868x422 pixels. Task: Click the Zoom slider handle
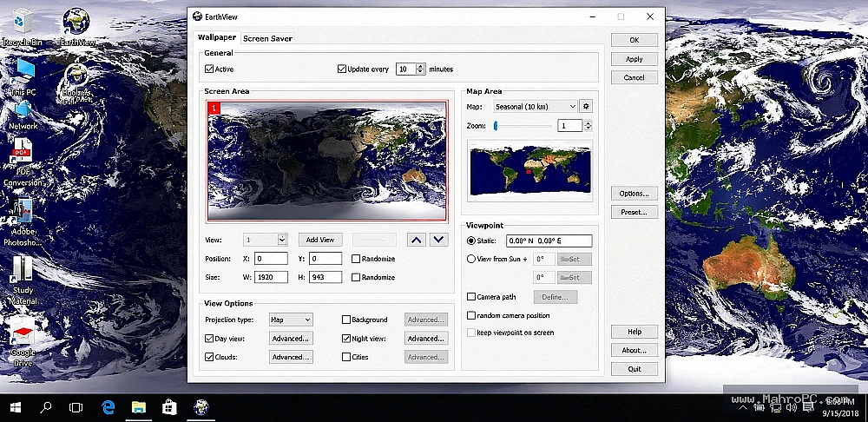496,126
